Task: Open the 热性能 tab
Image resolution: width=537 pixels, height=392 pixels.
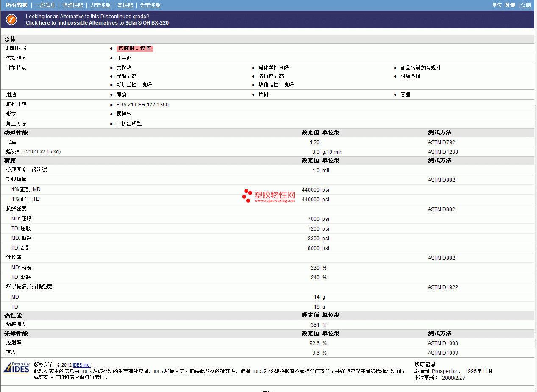Action: click(x=125, y=5)
